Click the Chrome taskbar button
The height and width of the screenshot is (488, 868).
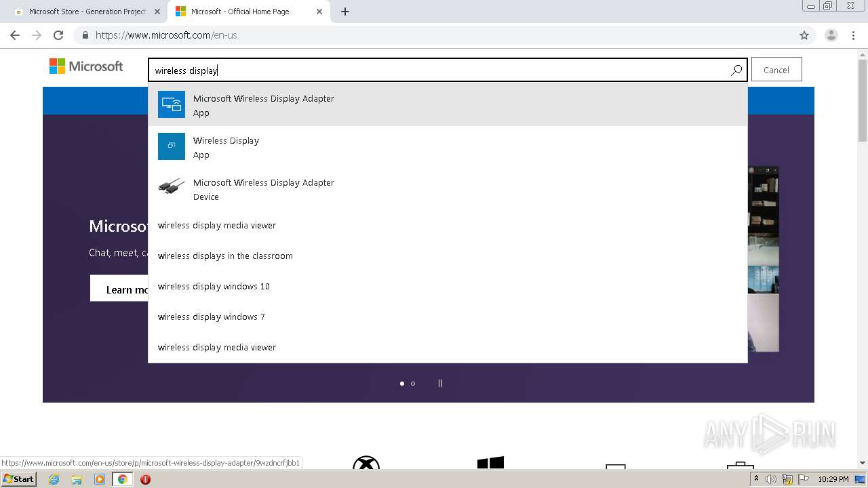[x=122, y=479]
